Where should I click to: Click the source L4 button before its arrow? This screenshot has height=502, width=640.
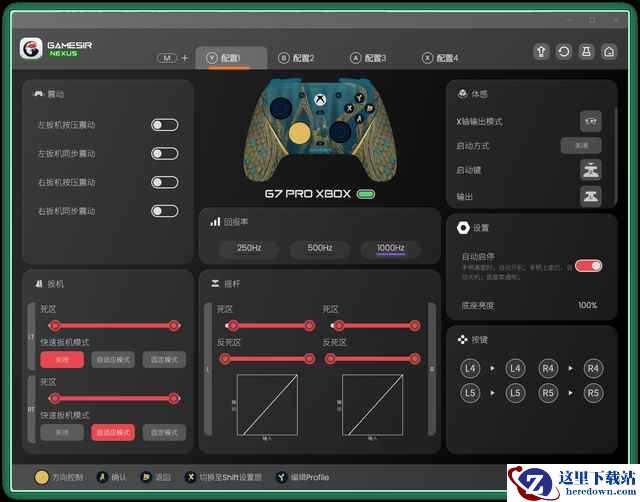click(x=470, y=369)
